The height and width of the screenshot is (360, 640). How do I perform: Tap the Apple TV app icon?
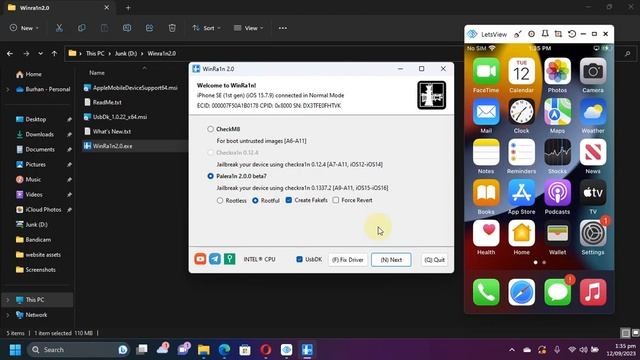[593, 193]
